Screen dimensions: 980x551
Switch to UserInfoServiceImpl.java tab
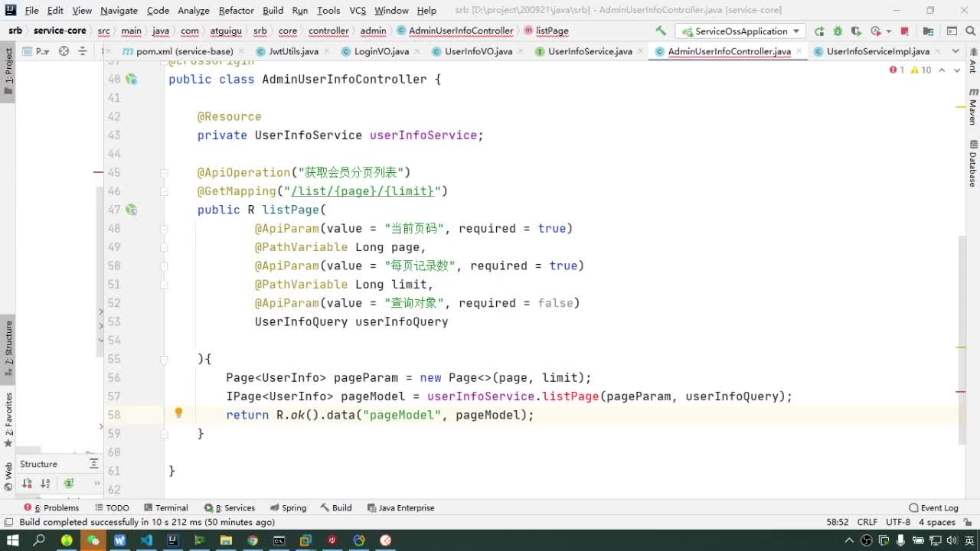877,51
